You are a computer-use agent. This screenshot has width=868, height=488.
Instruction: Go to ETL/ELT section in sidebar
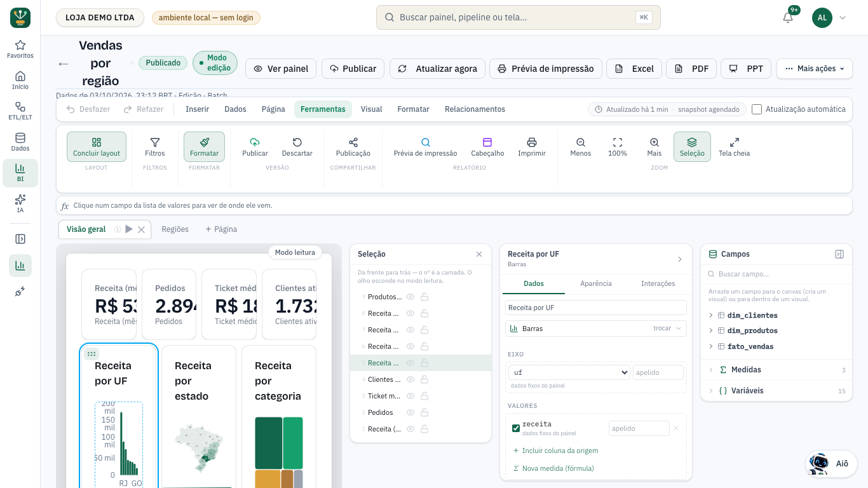tap(20, 111)
